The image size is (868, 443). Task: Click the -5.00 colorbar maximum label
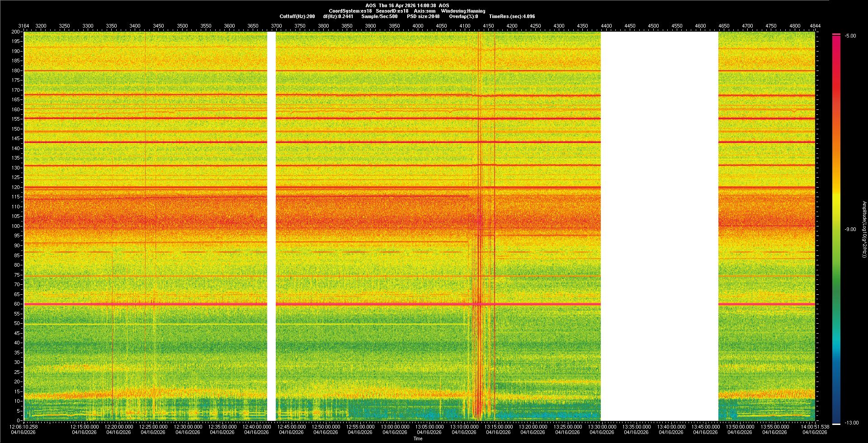850,36
